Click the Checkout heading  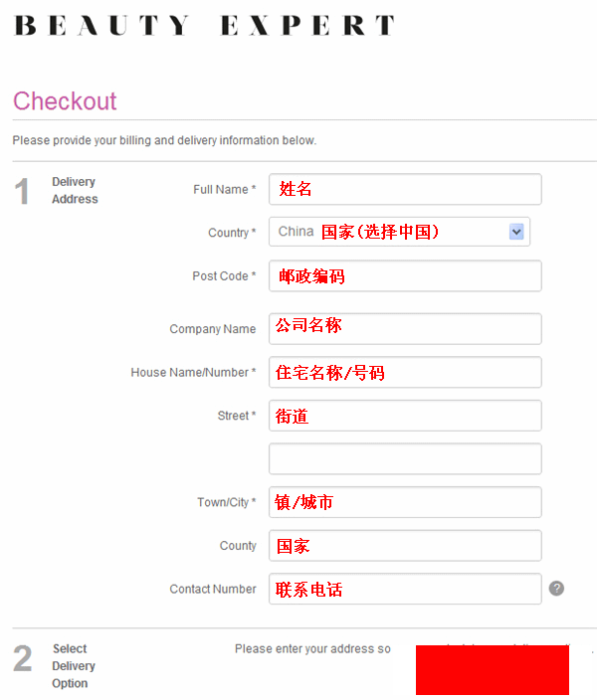[x=65, y=100]
